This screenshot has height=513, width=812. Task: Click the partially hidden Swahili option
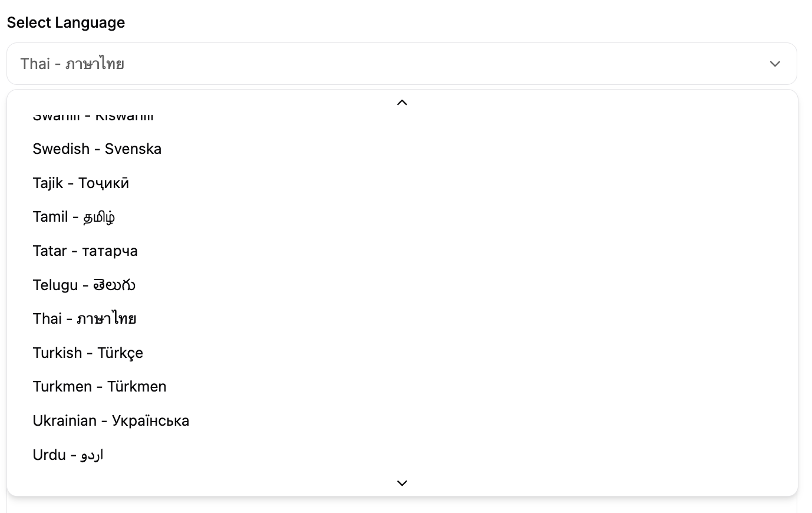tap(93, 117)
